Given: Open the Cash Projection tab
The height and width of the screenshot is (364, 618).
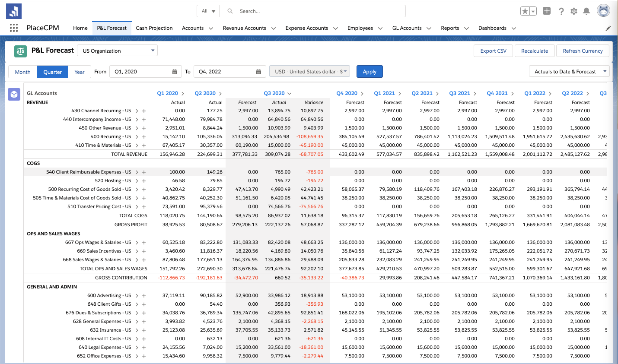Looking at the screenshot, I should 154,28.
